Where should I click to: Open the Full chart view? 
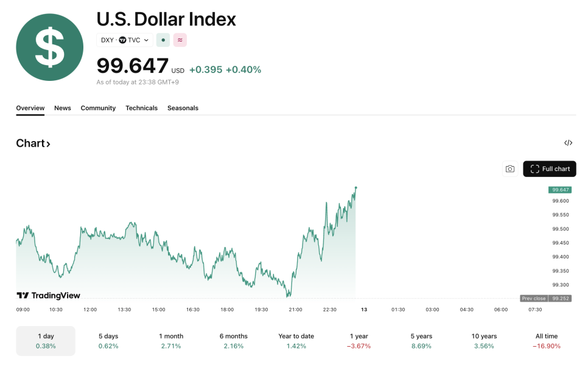[550, 169]
